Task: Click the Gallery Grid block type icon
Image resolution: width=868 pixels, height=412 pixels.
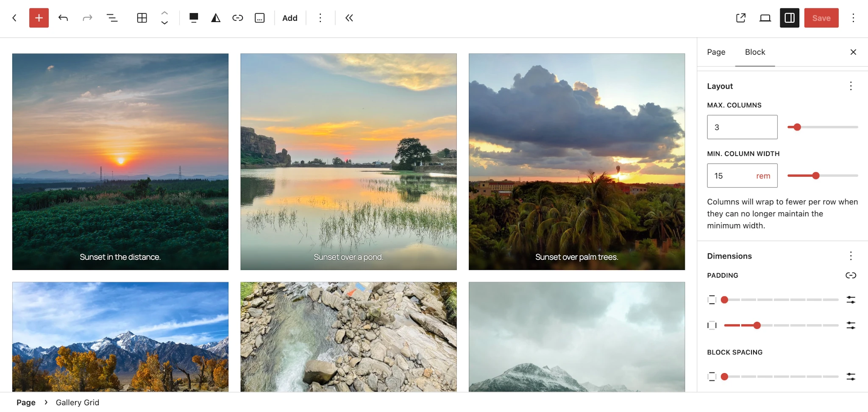Action: click(x=142, y=18)
